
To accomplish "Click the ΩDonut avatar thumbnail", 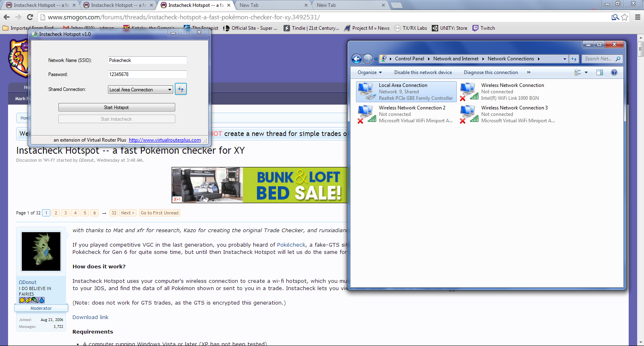I will 41,251.
